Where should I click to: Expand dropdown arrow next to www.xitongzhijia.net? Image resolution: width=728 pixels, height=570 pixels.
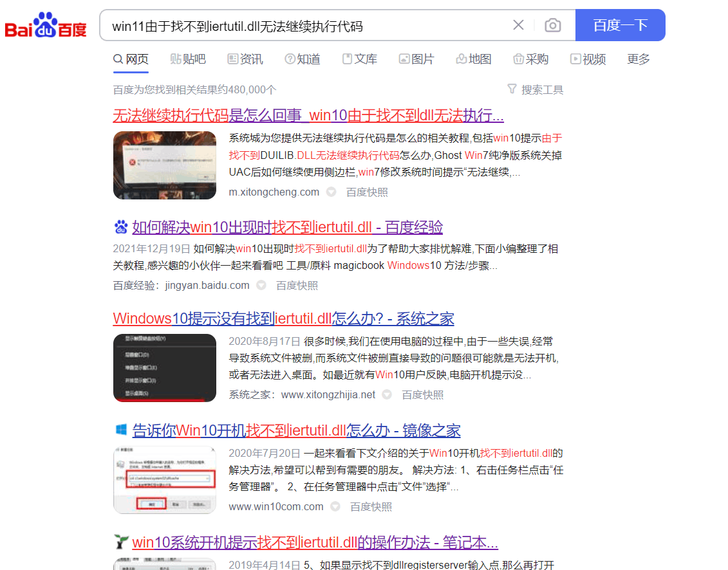pyautogui.click(x=387, y=394)
